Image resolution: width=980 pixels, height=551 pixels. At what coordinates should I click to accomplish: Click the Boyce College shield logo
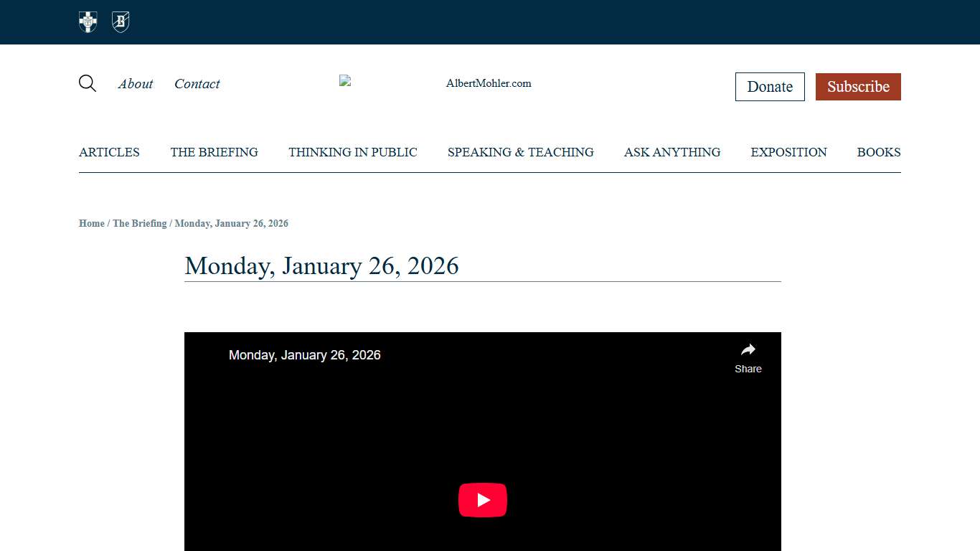click(x=120, y=22)
